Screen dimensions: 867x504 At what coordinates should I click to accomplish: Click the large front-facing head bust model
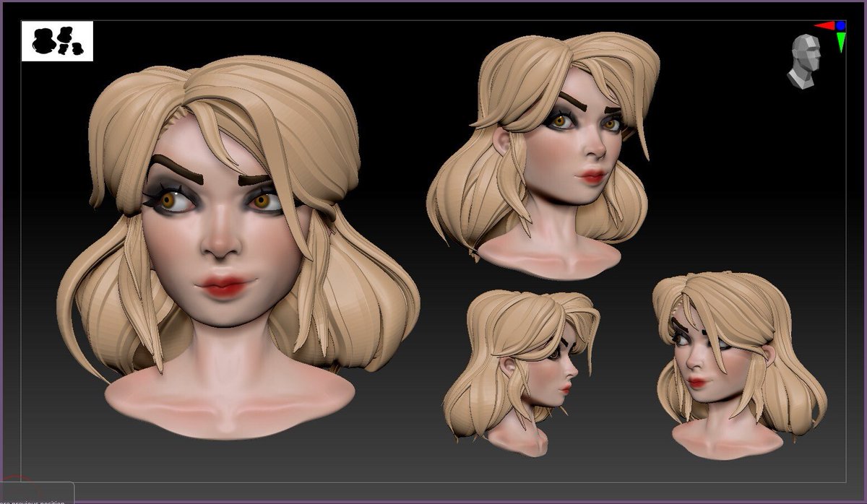[238, 249]
